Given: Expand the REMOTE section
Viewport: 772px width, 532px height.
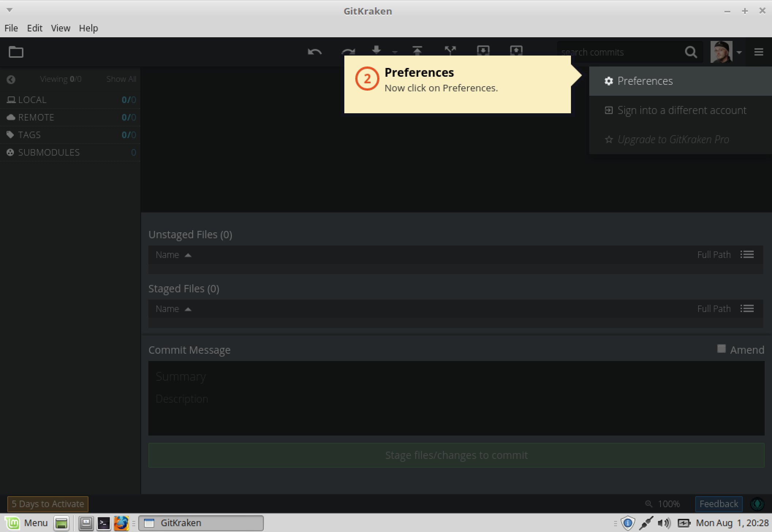Looking at the screenshot, I should [70, 117].
